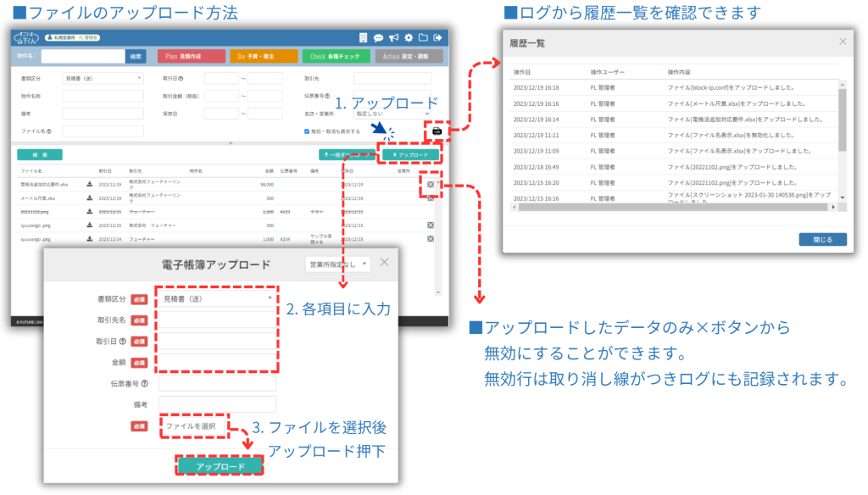
Task: Open the 書類区分 dropdown in the upload dialog
Action: coord(217,298)
